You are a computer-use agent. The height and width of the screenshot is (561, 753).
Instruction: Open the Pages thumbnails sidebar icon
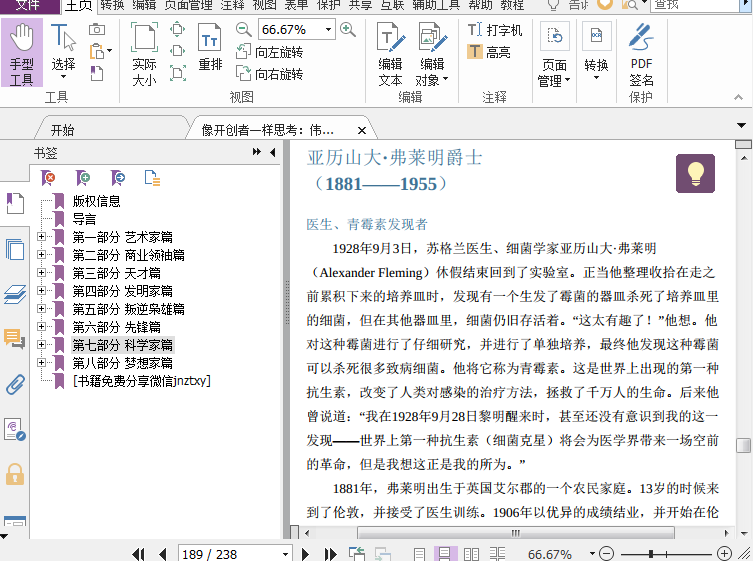pos(15,249)
